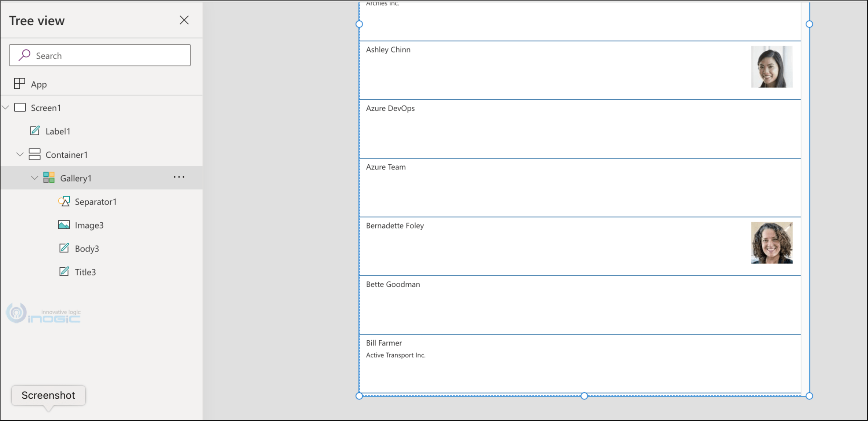Select the App item icon in Tree view
The height and width of the screenshot is (421, 868).
click(x=19, y=83)
